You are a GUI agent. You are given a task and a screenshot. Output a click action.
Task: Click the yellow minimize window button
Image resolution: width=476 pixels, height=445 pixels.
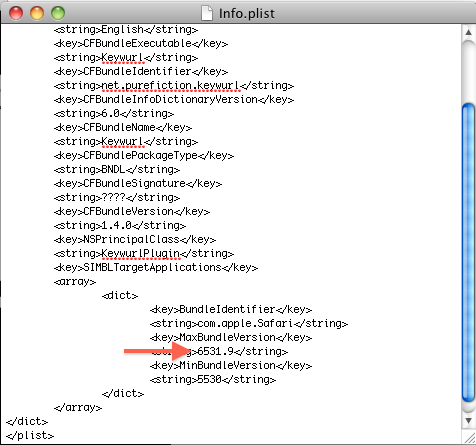(x=37, y=13)
